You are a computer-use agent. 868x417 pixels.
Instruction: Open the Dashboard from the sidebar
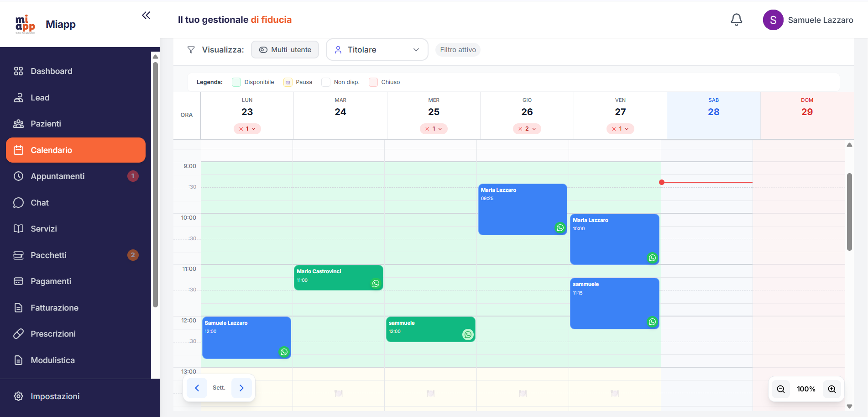51,71
